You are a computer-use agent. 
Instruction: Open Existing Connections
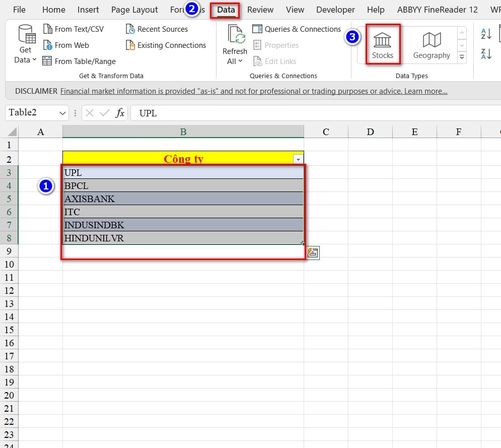pyautogui.click(x=166, y=45)
